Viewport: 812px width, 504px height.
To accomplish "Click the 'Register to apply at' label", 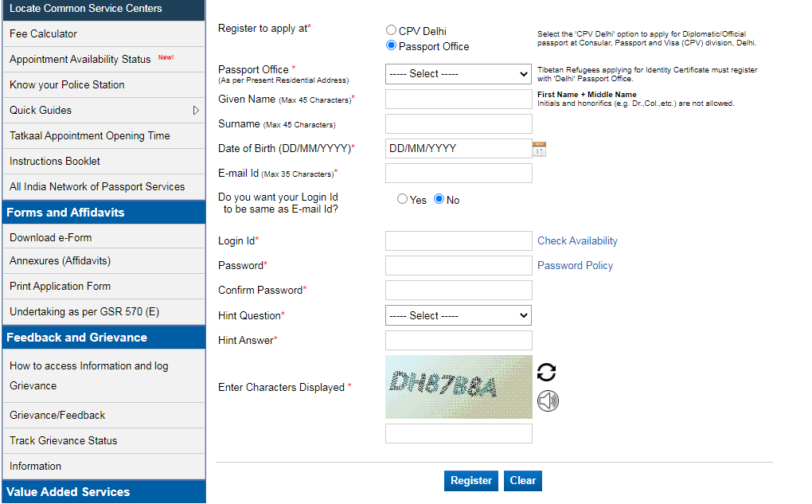I will point(264,29).
